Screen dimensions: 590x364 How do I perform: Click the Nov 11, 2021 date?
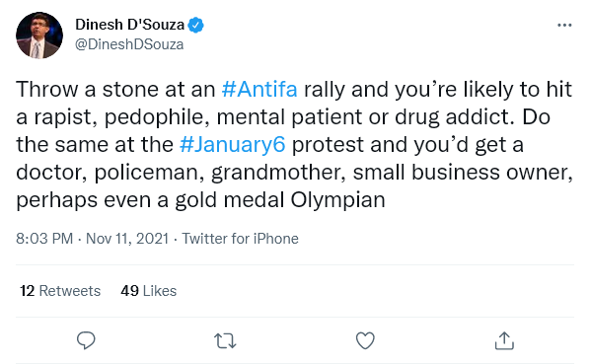click(127, 239)
